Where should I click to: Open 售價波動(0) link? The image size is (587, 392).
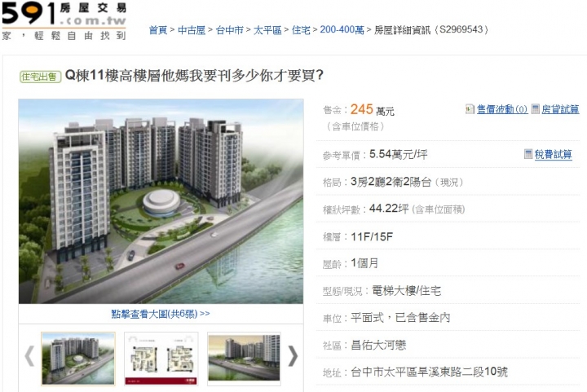(502, 109)
